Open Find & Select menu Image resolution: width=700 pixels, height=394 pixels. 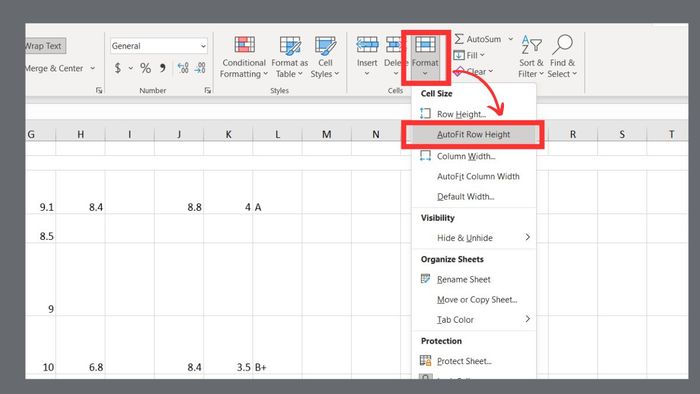point(562,57)
